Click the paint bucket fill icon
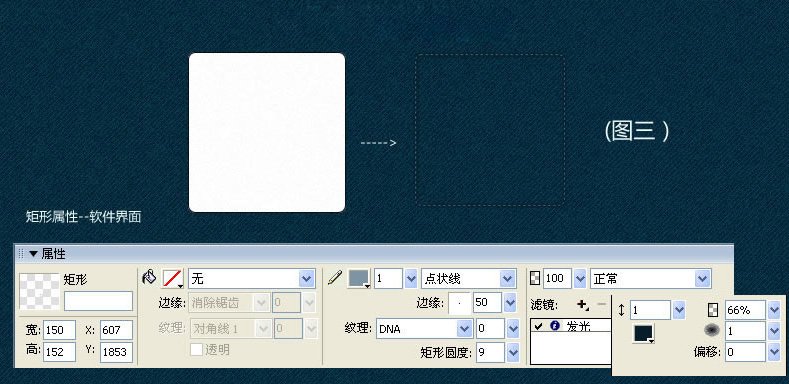This screenshot has width=789, height=384. 149,277
